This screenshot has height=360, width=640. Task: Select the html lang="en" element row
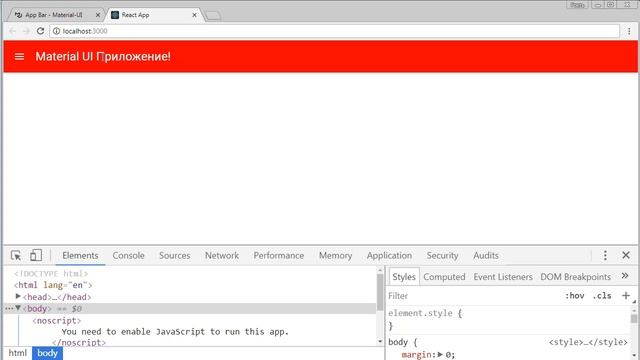pyautogui.click(x=190, y=285)
